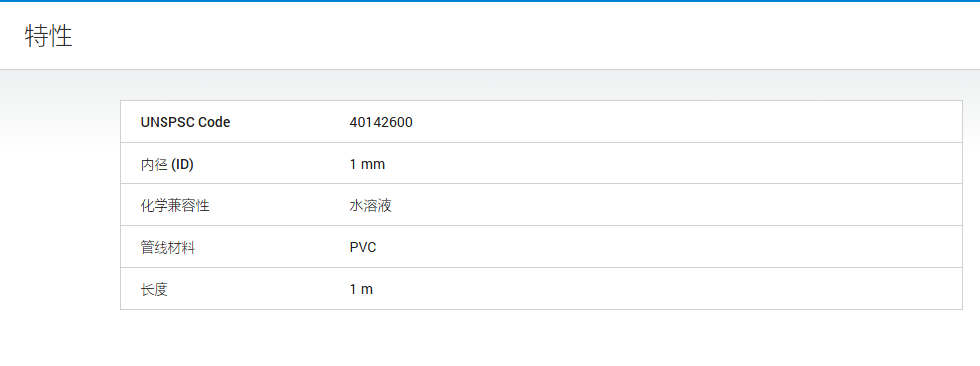Click the 1 m length value
Image resolution: width=980 pixels, height=366 pixels.
tap(361, 289)
